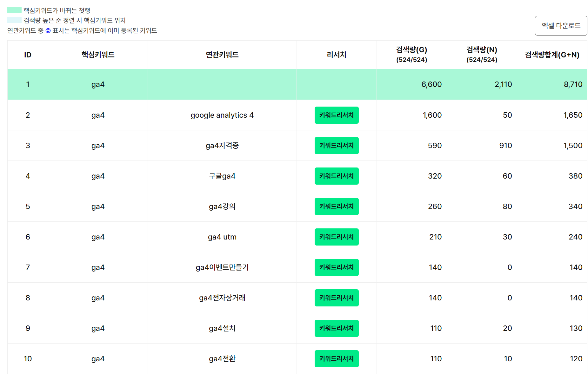Click 키워드리서치 button for ga4이벤트만들기

(337, 267)
